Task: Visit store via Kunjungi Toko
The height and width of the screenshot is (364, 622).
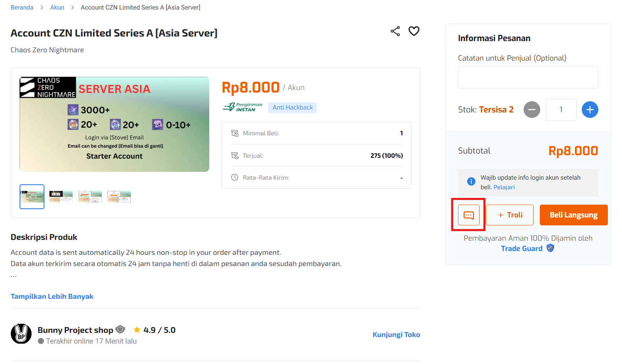Action: pyautogui.click(x=396, y=335)
